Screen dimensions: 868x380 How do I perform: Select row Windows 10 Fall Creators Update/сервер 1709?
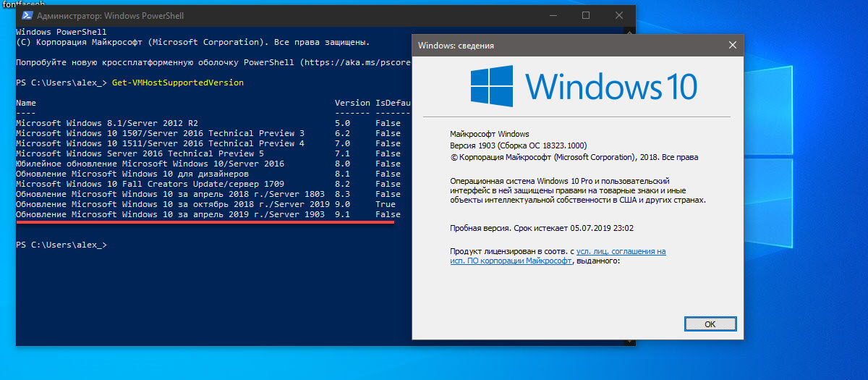pos(208,184)
